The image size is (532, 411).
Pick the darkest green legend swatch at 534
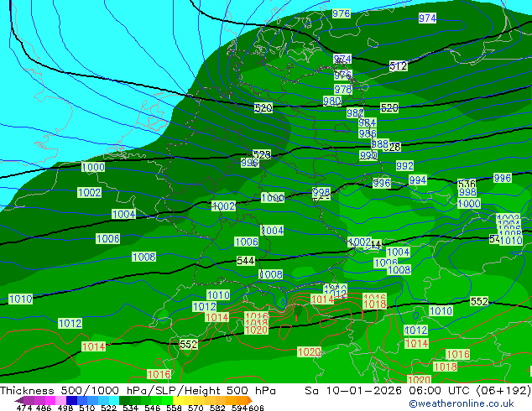[124, 400]
